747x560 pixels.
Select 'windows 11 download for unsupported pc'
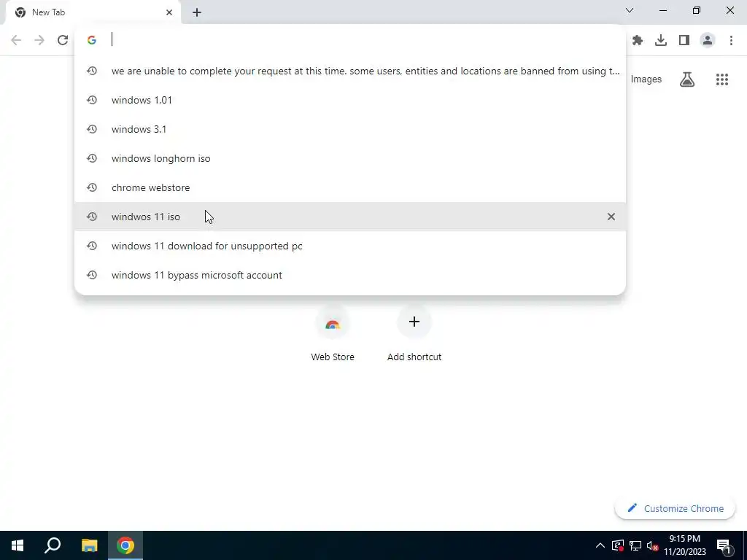(x=350, y=246)
